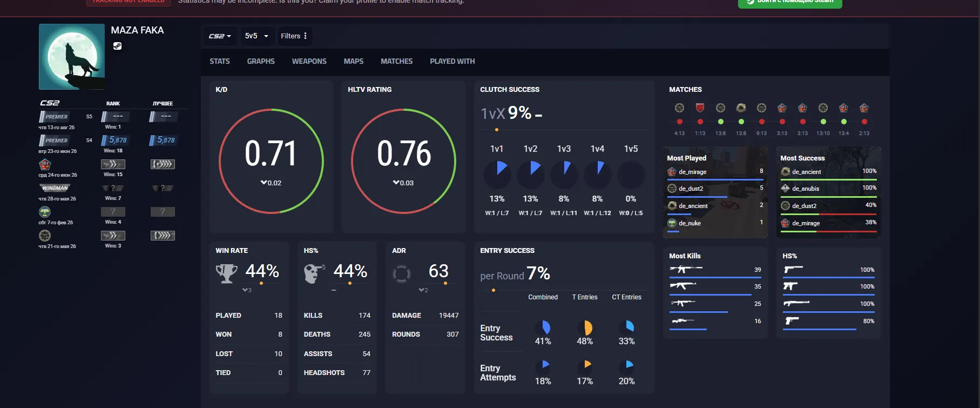Open the WEAPONS tab

click(x=309, y=62)
